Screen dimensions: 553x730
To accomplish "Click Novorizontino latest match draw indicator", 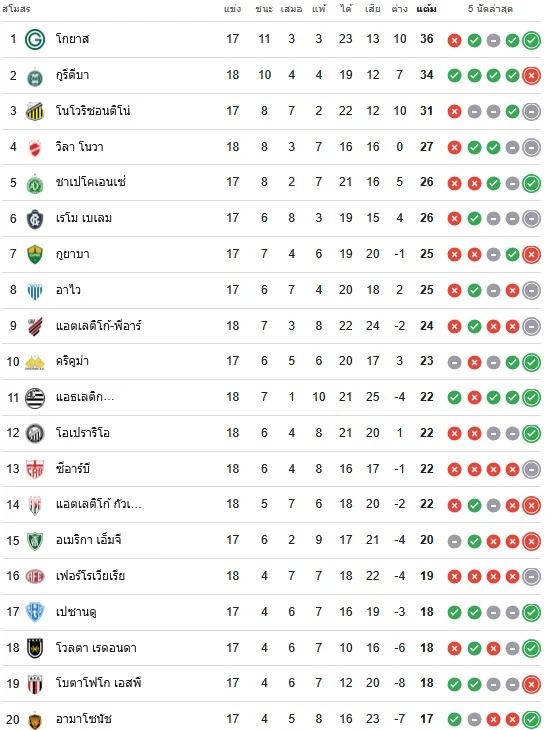I will tap(531, 112).
